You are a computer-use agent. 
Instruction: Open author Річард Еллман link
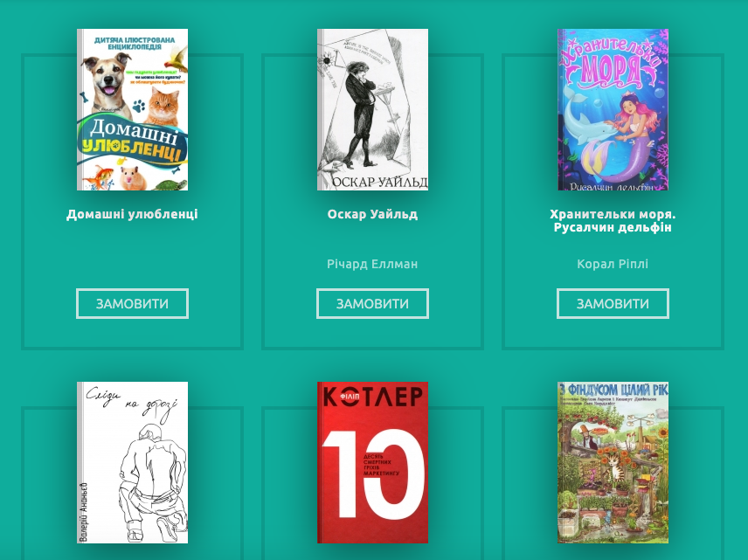pos(372,264)
